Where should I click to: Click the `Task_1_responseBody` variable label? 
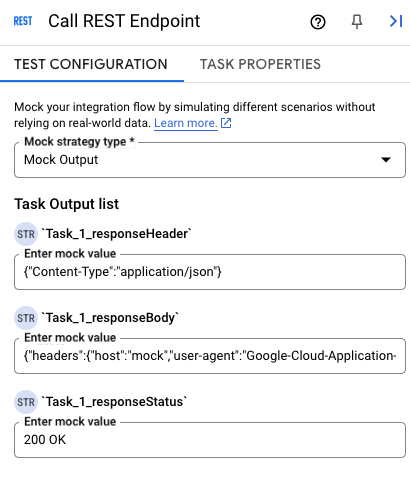tap(110, 318)
